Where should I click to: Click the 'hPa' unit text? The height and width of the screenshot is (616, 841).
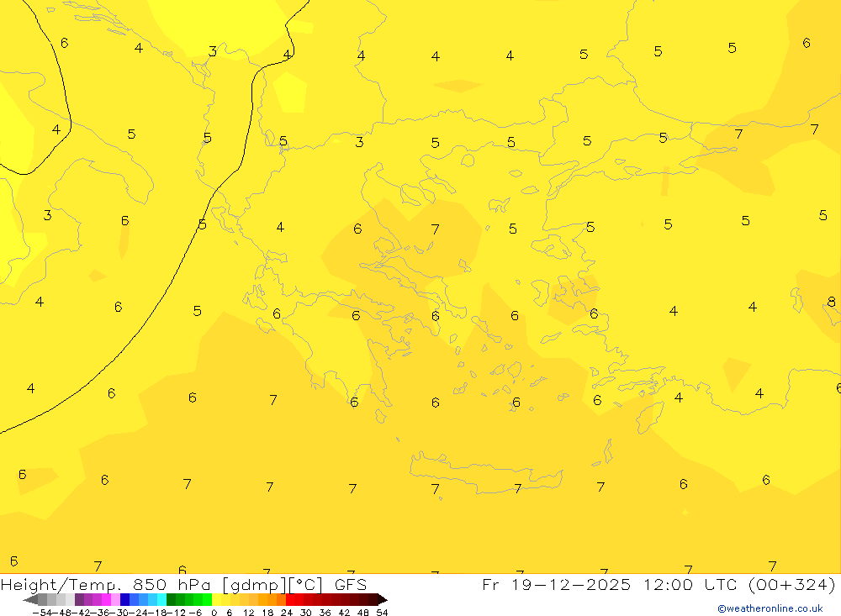195,584
